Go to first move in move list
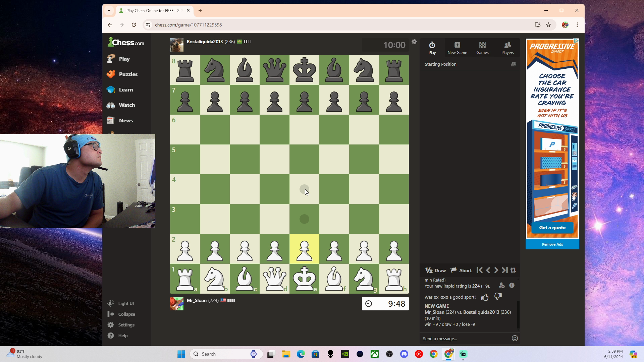The image size is (644, 362). click(480, 270)
